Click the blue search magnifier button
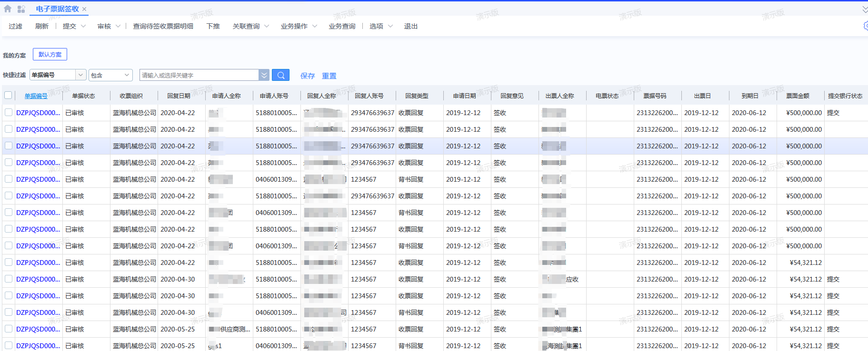 click(280, 75)
